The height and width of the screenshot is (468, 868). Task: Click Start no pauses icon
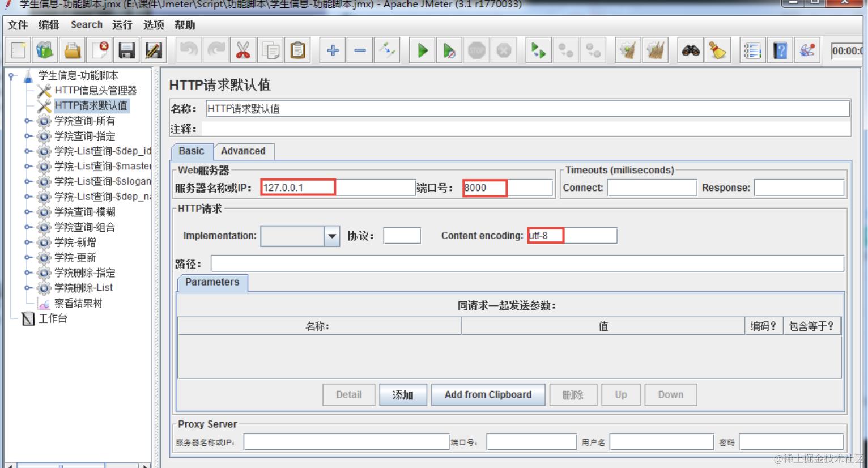449,50
